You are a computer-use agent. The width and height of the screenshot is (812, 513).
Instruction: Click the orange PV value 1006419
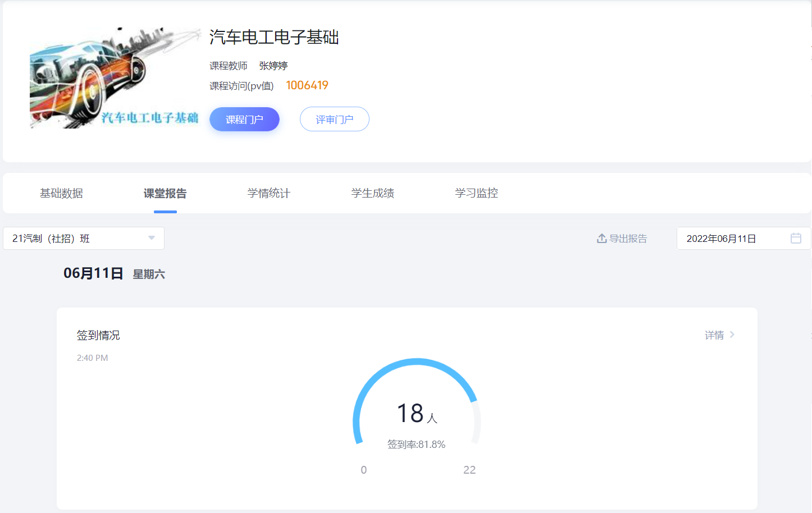click(307, 85)
